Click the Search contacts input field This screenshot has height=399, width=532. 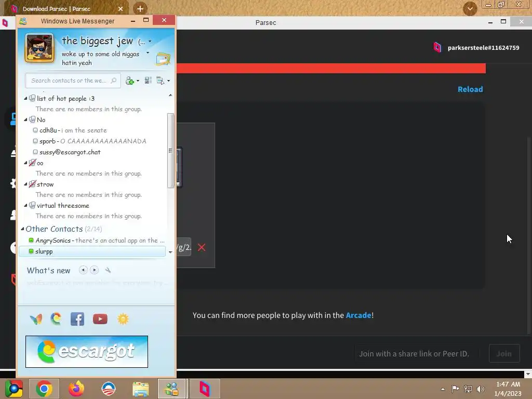[x=73, y=81]
